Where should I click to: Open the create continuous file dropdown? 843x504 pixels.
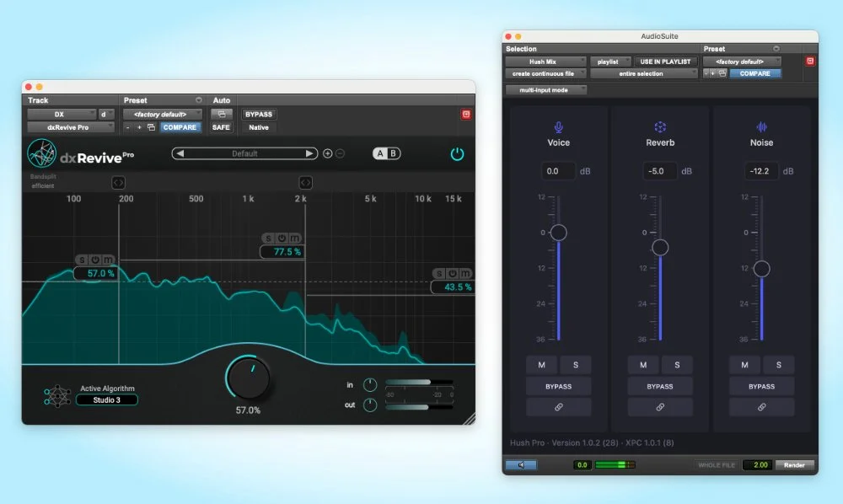coord(545,73)
